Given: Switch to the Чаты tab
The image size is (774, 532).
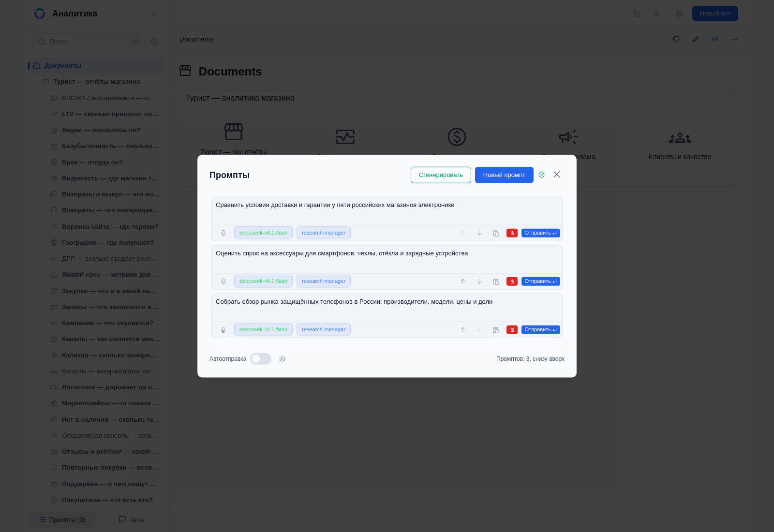Looking at the screenshot, I should click(x=132, y=520).
